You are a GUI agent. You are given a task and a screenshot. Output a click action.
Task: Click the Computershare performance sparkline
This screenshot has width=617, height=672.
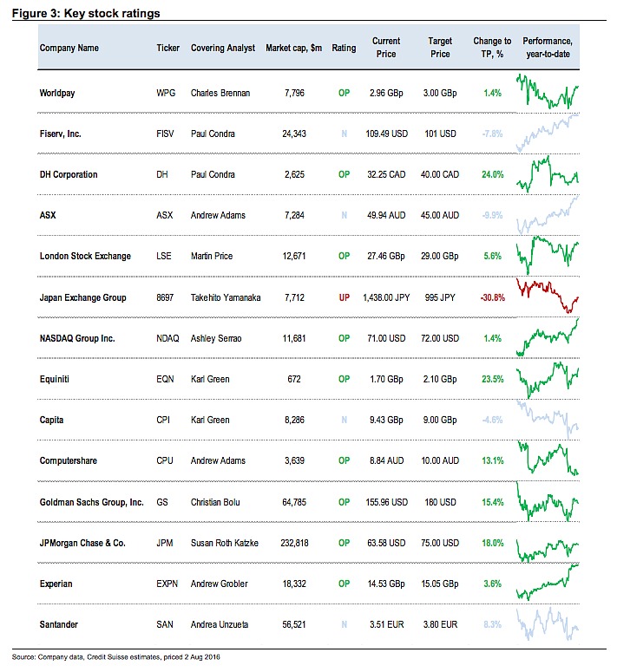pos(548,460)
